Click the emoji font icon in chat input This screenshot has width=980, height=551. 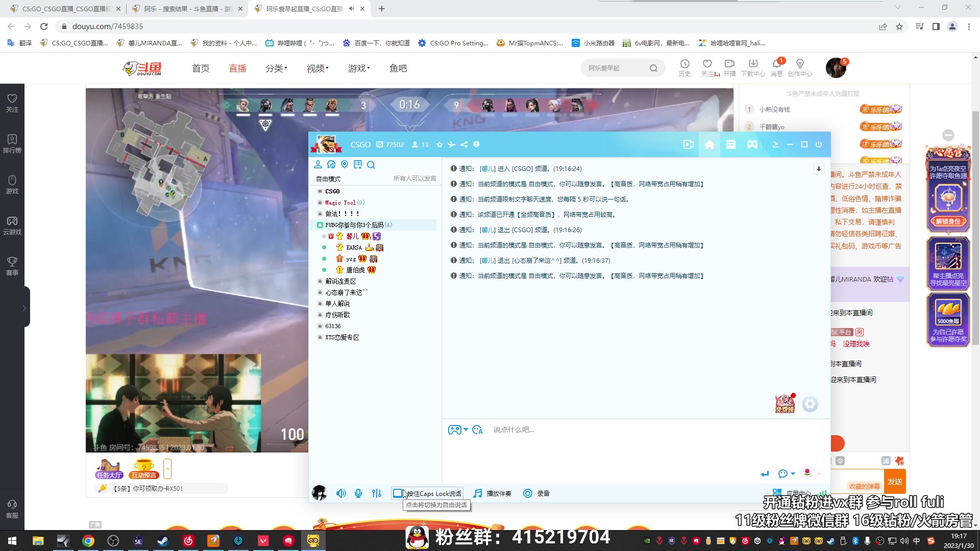478,430
